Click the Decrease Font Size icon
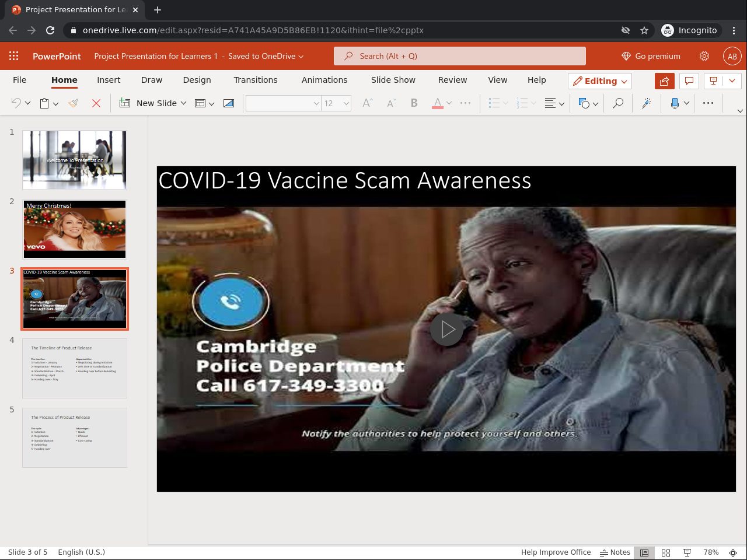This screenshot has width=747, height=560. point(391,103)
